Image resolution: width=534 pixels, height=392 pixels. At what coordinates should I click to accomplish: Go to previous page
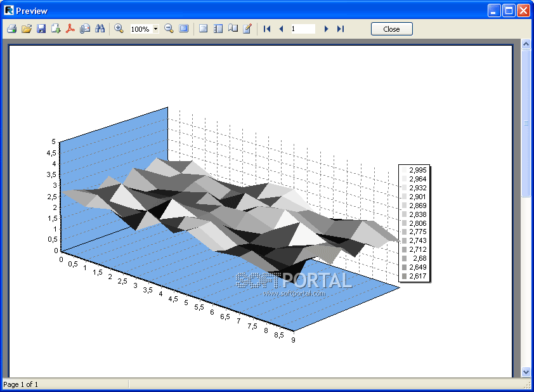click(282, 29)
